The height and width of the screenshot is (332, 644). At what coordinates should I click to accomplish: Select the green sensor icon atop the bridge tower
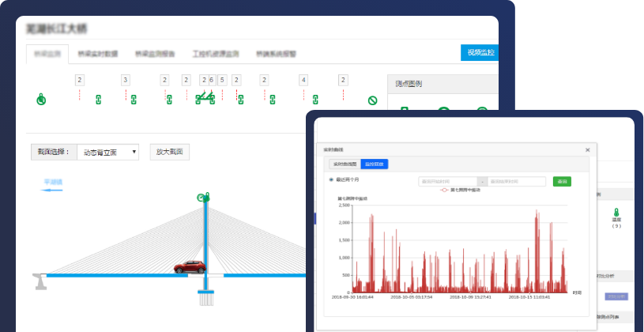pyautogui.click(x=204, y=196)
